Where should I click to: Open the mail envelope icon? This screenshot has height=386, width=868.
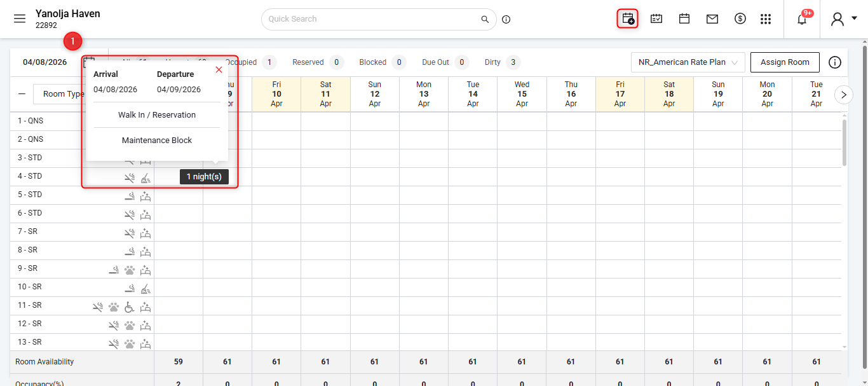pyautogui.click(x=712, y=19)
